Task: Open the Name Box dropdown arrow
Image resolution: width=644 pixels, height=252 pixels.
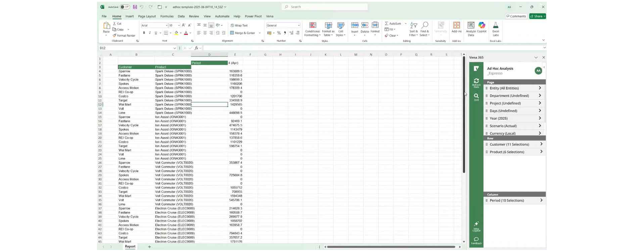Action: [x=174, y=48]
